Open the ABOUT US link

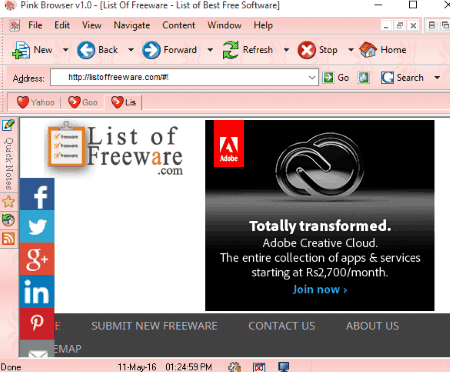pyautogui.click(x=372, y=326)
